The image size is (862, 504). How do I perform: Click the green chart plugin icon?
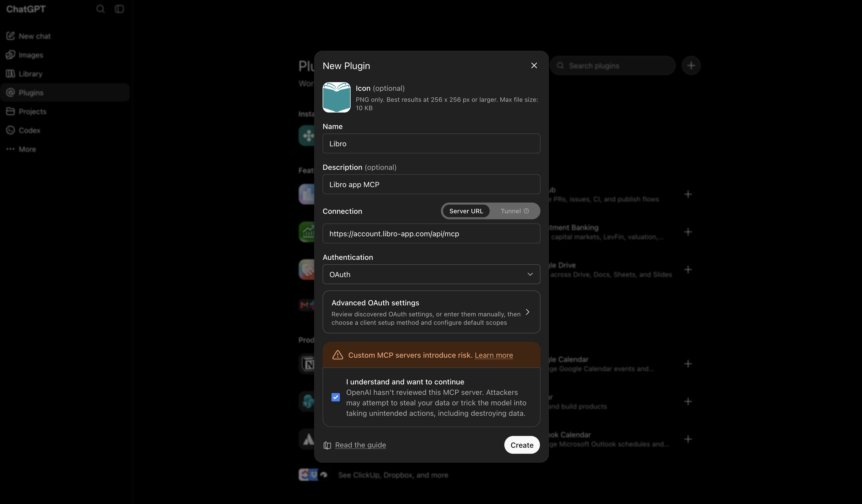coord(307,232)
